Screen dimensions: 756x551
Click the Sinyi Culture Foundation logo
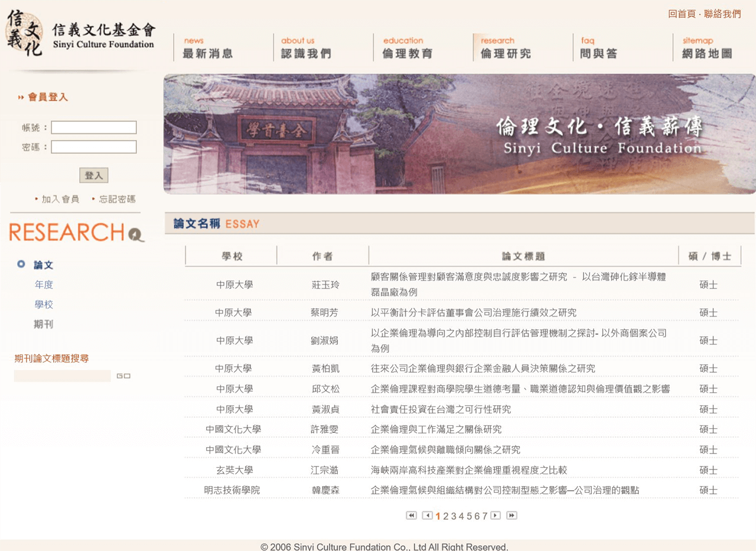[x=80, y=34]
